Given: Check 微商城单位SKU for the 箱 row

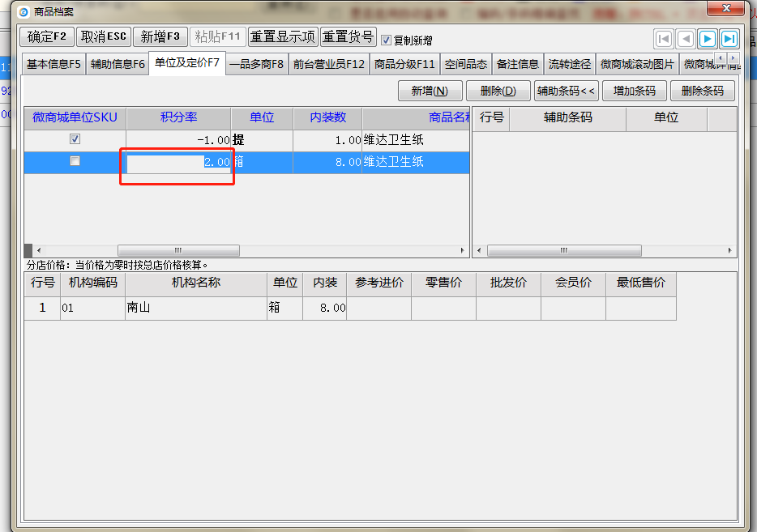Looking at the screenshot, I should pyautogui.click(x=75, y=161).
